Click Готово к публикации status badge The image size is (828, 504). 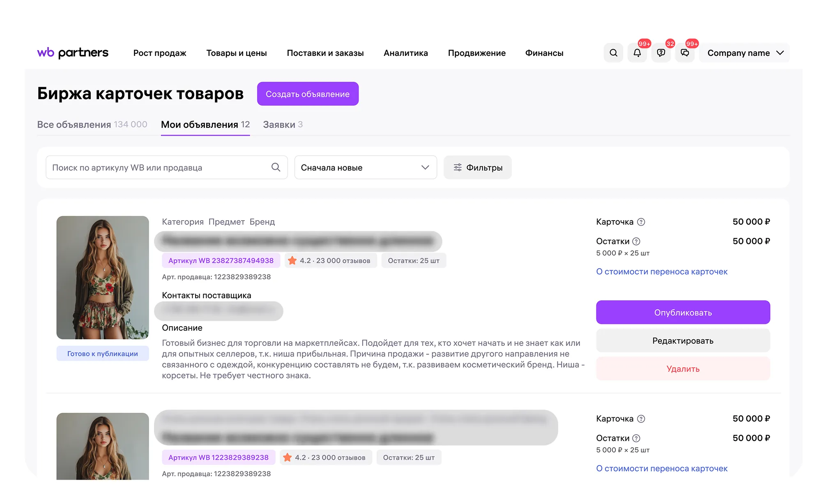tap(103, 354)
